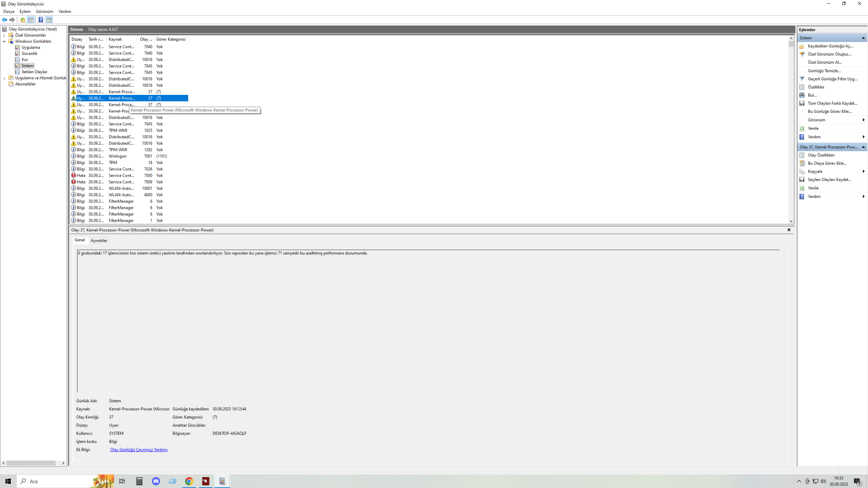The width and height of the screenshot is (868, 488).
Task: Collapse the Sistem actions section header
Action: (x=863, y=38)
